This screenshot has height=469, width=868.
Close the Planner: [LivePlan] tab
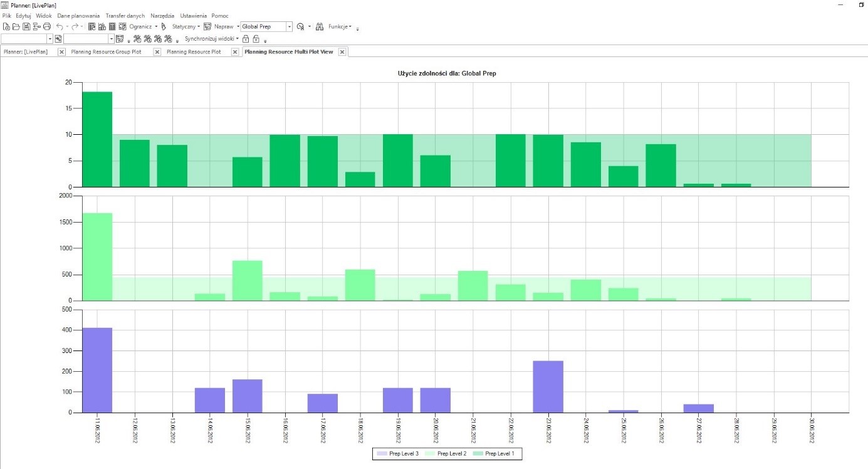coord(61,52)
